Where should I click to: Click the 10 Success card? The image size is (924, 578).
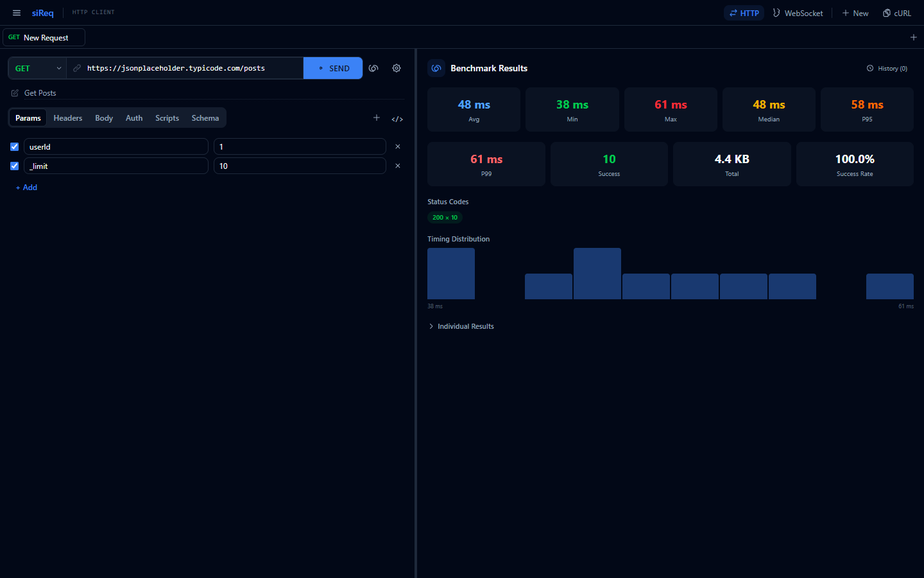609,164
